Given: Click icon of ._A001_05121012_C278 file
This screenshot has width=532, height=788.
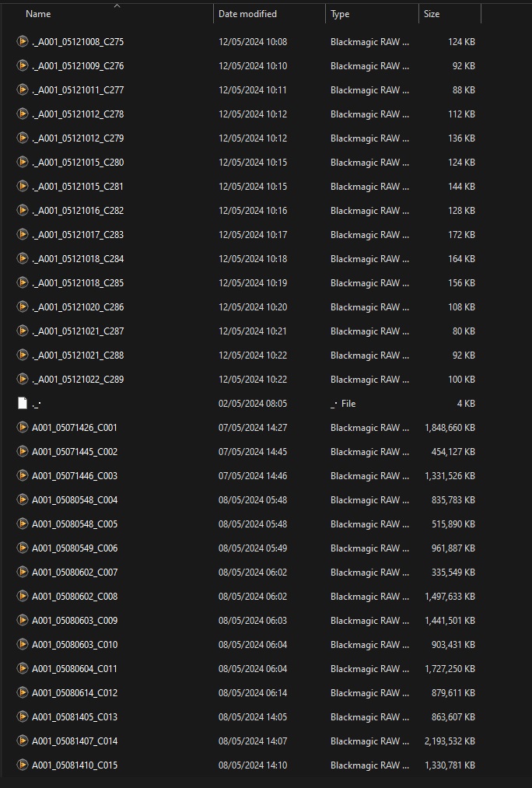Looking at the screenshot, I should point(22,114).
